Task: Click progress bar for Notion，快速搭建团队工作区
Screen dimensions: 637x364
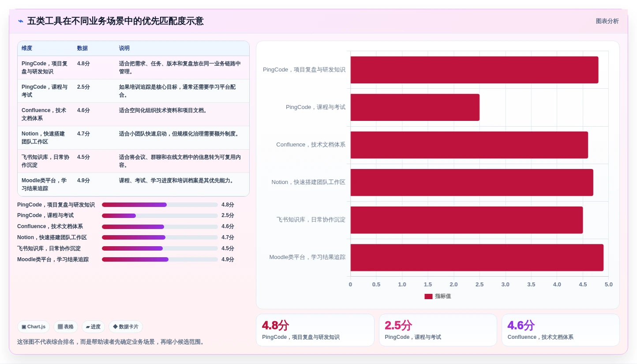Action: [160, 237]
